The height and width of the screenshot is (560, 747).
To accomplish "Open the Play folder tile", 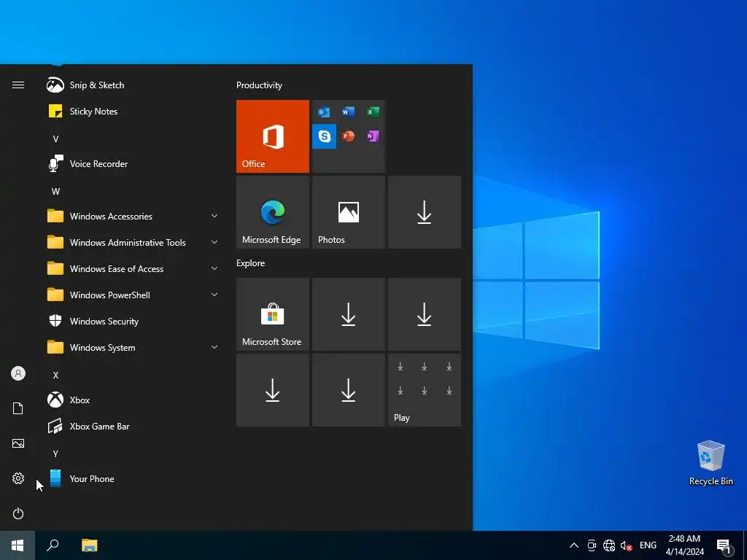I will coord(425,390).
